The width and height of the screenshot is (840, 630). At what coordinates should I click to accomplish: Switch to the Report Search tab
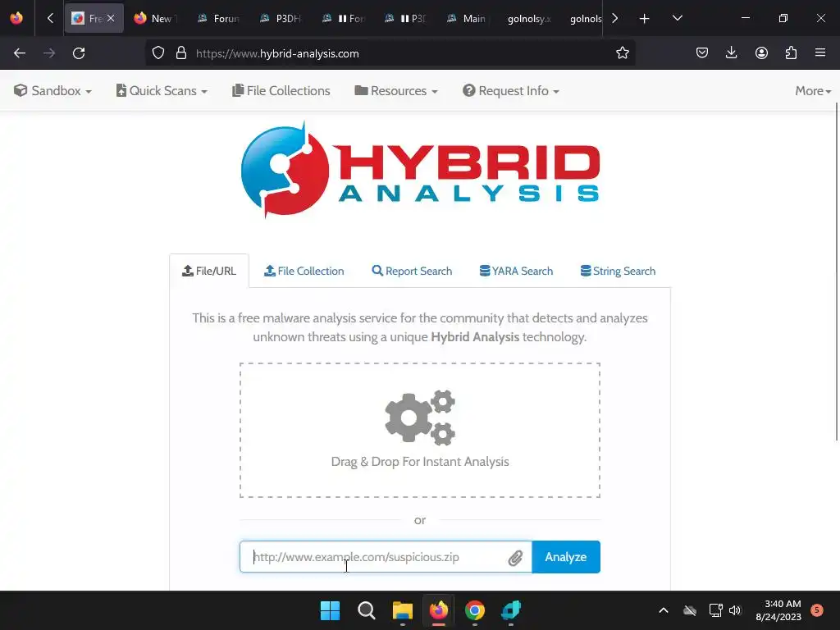[412, 271]
